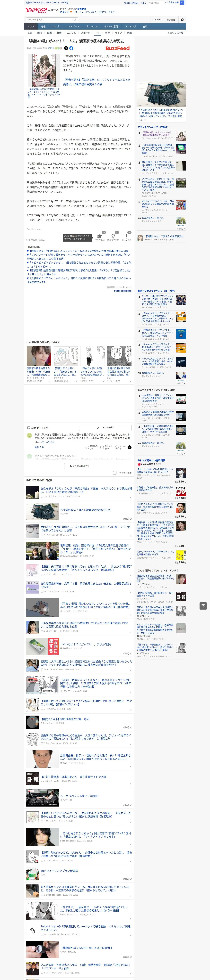Select the みんなの意見 tab
Viewport: 210px width, 980px height.
click(x=111, y=27)
